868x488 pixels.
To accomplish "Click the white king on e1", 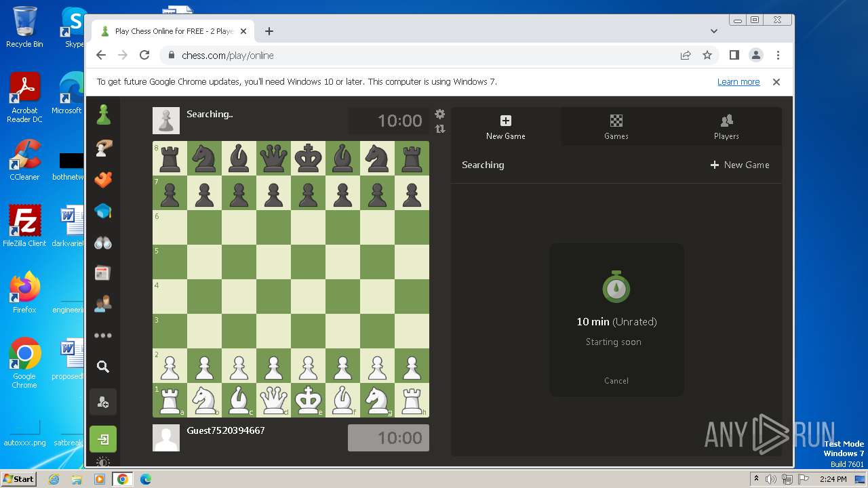I will (x=309, y=401).
